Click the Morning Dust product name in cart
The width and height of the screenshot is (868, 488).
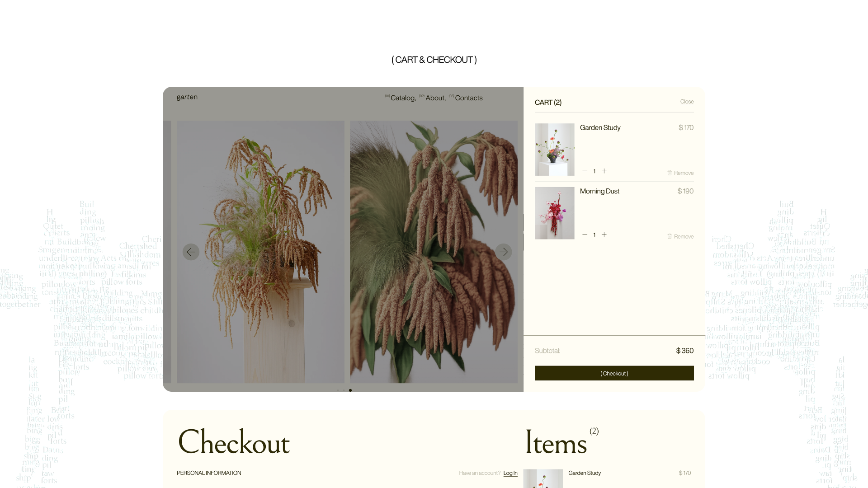pos(599,191)
